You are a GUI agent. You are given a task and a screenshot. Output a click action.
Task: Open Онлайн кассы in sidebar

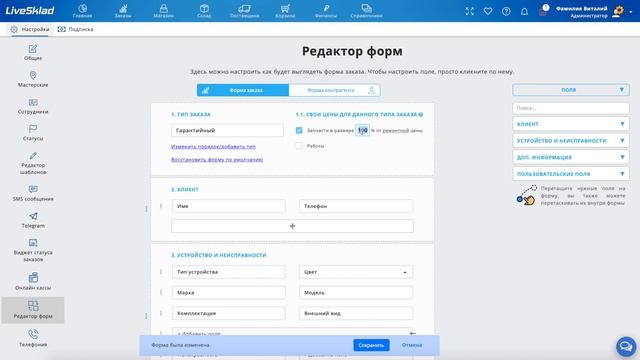click(33, 282)
